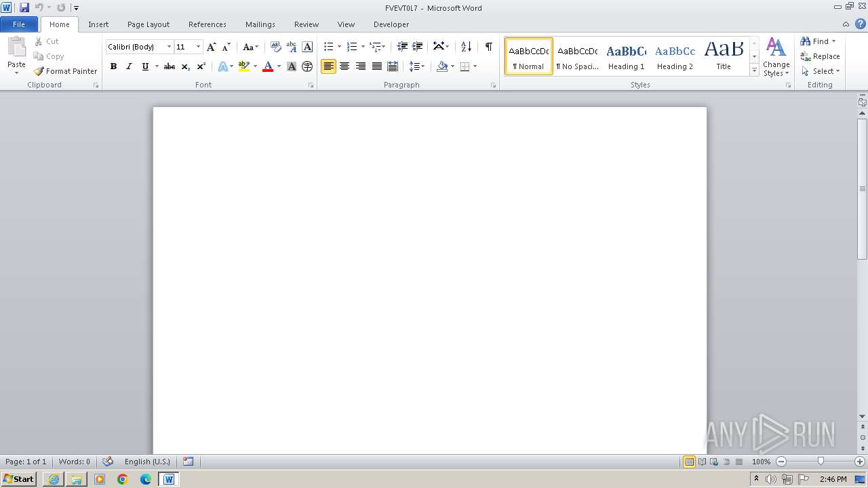Viewport: 868px width, 488px height.
Task: Switch to Print Layout view
Action: [689, 462]
